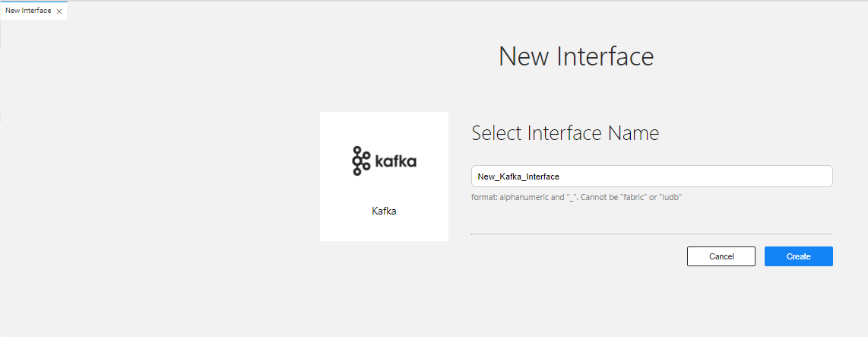Click the "Kafka" caption below the logo
Viewport: 868px width, 337px height.
[x=384, y=211]
